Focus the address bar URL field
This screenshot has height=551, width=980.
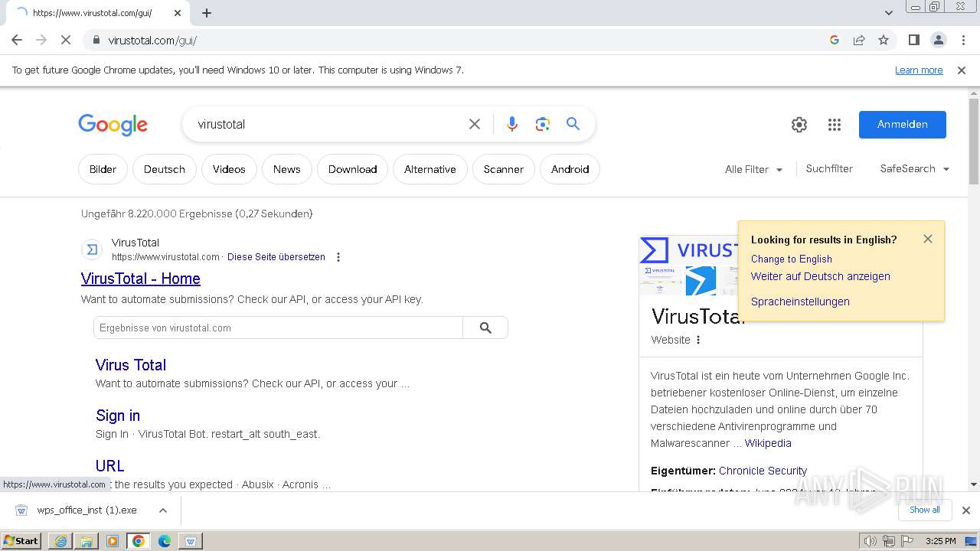click(459, 40)
